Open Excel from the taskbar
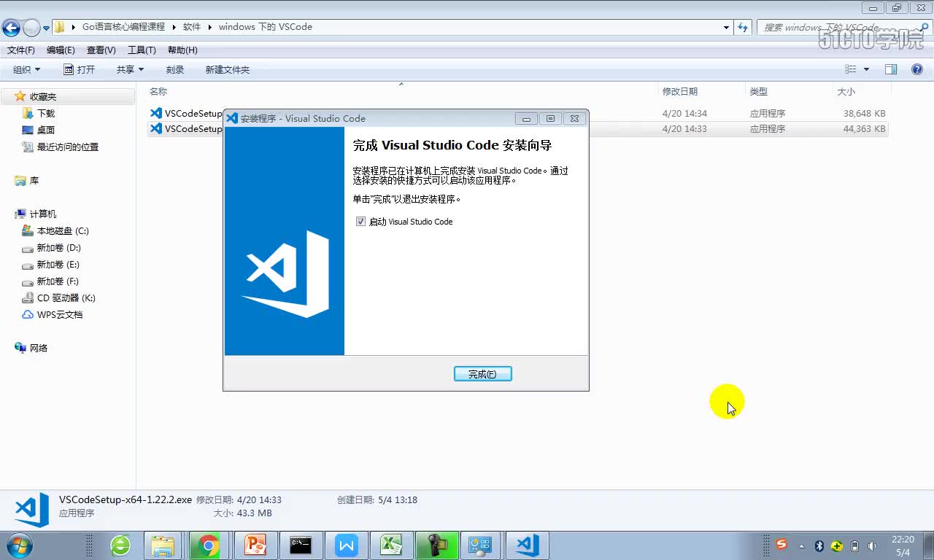934x560 pixels. tap(391, 545)
